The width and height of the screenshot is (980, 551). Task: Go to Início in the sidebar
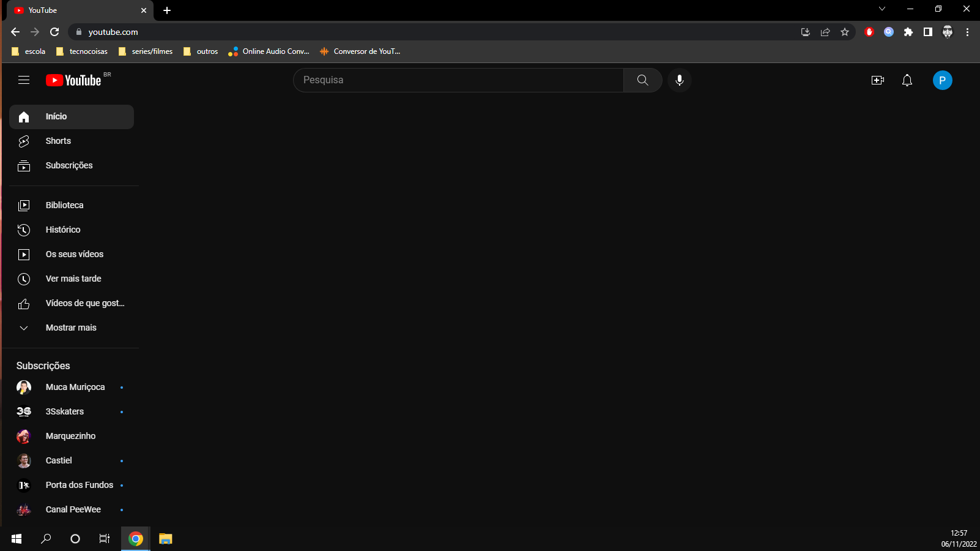click(x=72, y=117)
